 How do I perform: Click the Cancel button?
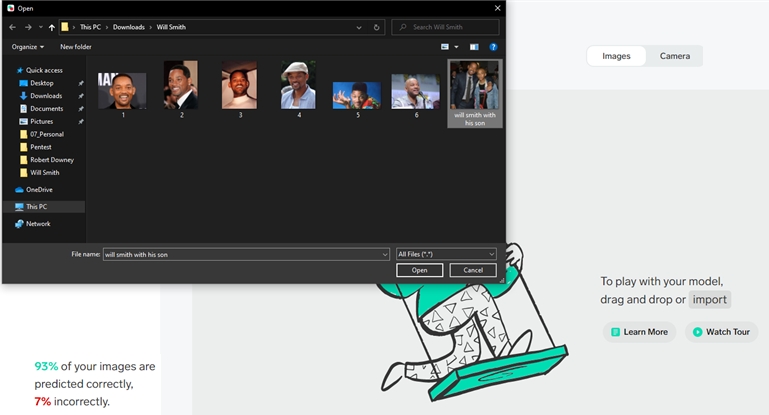coord(473,270)
